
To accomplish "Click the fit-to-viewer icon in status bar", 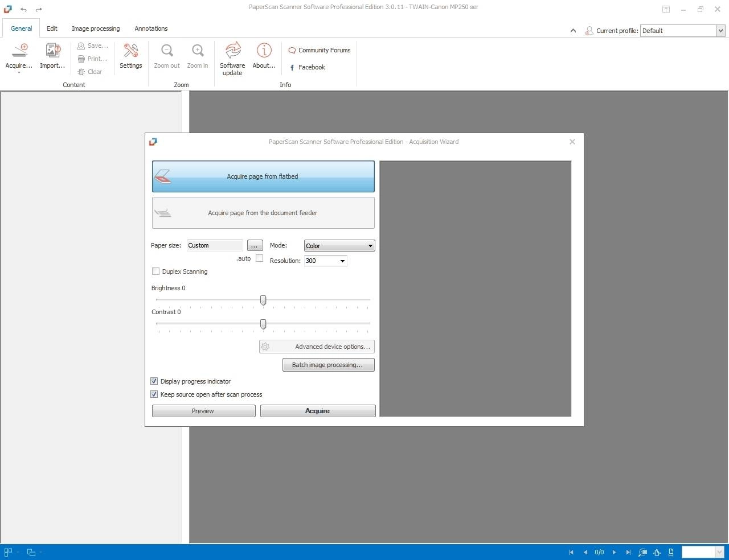I will coord(657,552).
